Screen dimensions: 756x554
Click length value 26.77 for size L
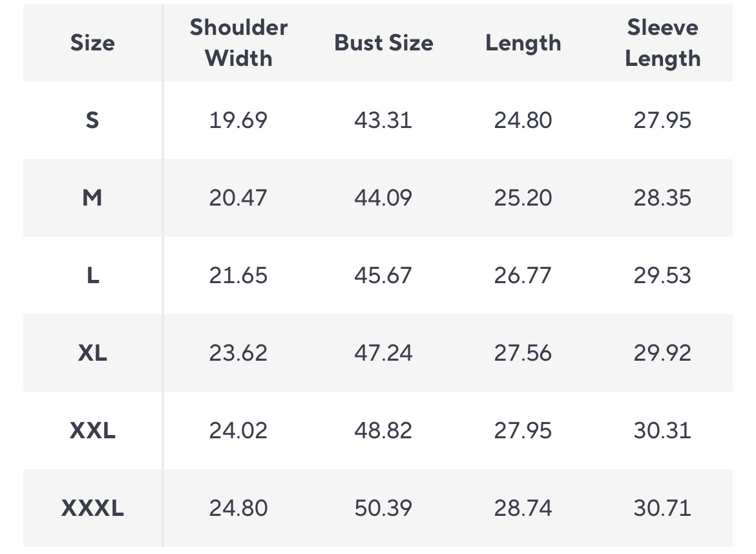[523, 275]
